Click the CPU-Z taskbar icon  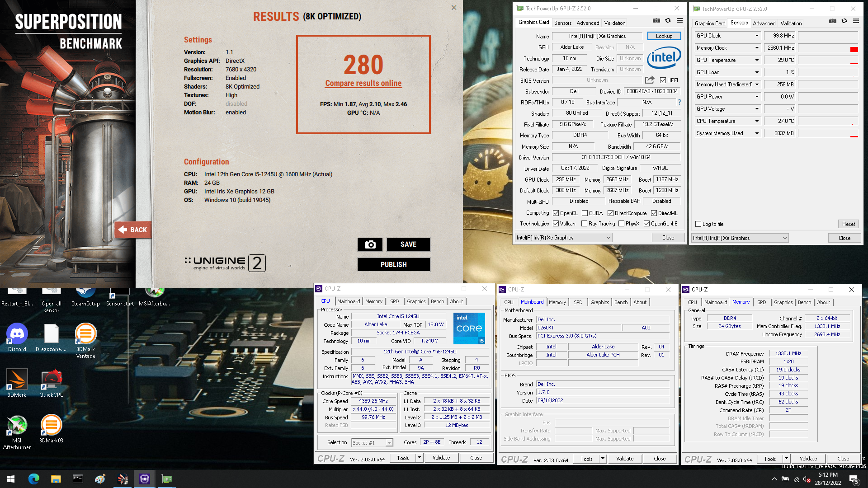(145, 479)
